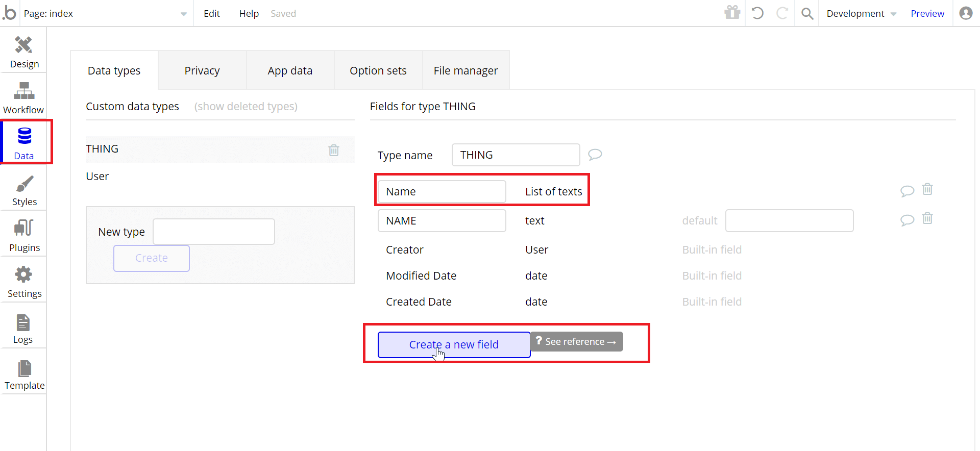The width and height of the screenshot is (980, 451).
Task: Open the Edit menu
Action: tap(212, 14)
